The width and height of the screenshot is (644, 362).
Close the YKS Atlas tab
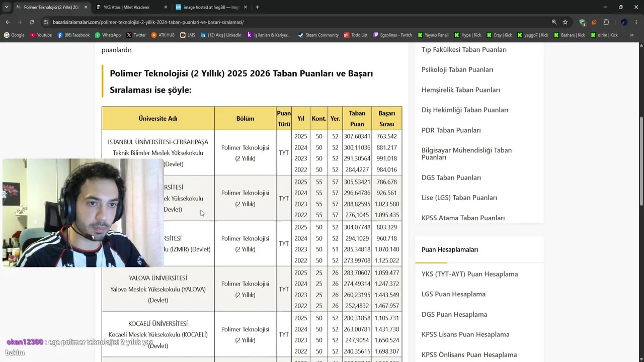(166, 7)
